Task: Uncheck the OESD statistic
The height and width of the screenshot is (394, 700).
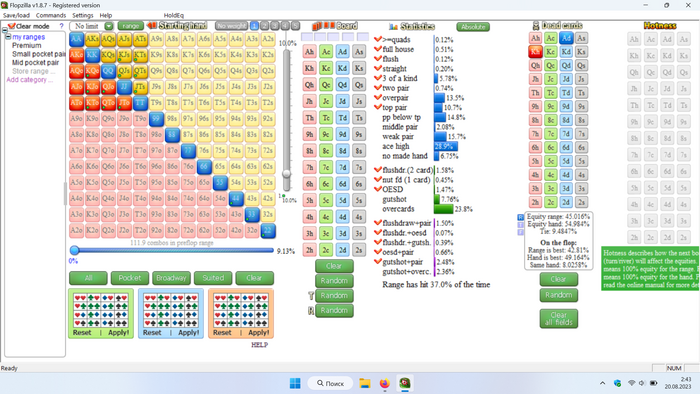Action: (x=378, y=189)
